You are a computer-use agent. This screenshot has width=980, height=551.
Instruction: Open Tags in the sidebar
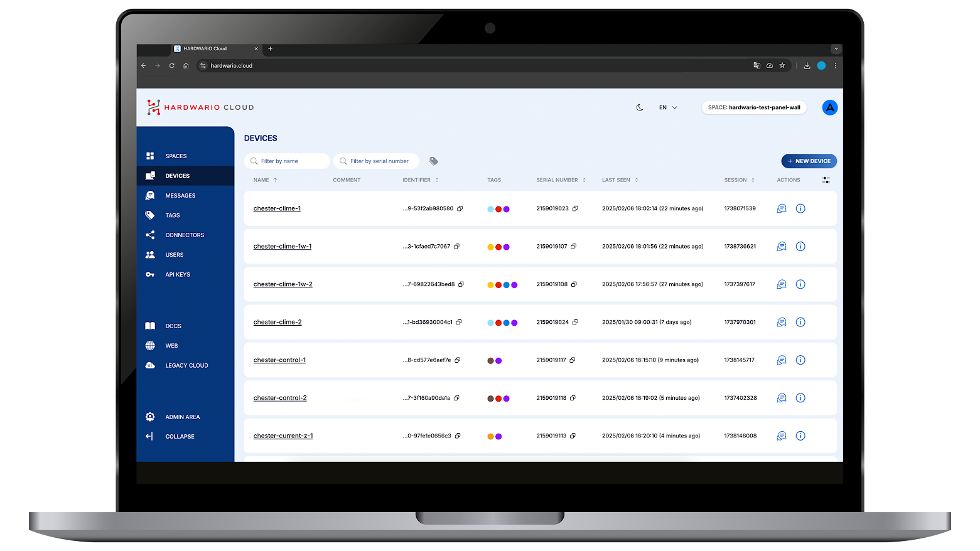[x=185, y=215]
